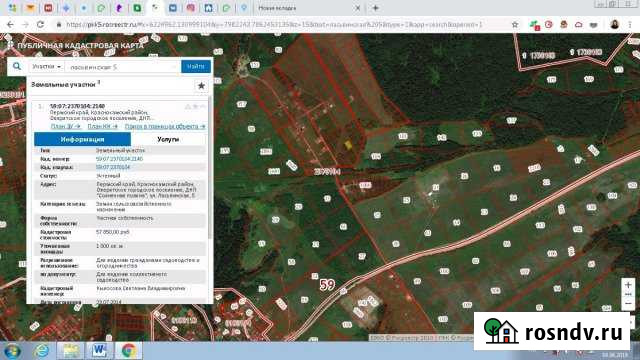Viewport: 640px width, 360px height.
Task: Reload the page with the refresh icon
Action: (x=40, y=24)
